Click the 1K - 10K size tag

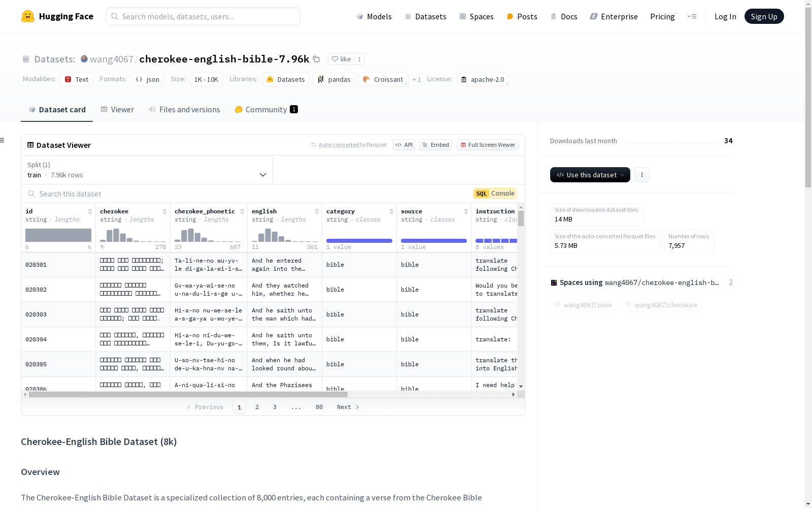206,79
